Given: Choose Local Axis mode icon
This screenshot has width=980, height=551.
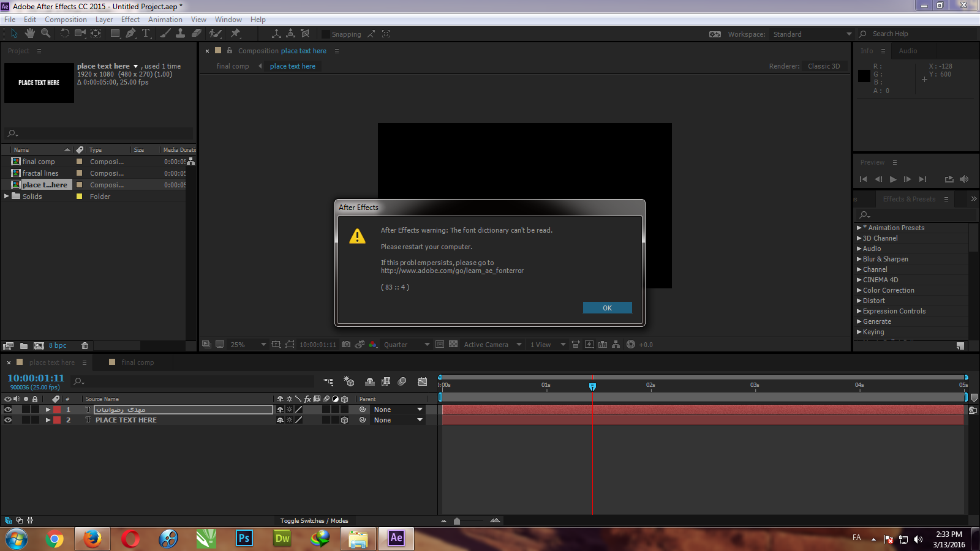Looking at the screenshot, I should point(276,34).
